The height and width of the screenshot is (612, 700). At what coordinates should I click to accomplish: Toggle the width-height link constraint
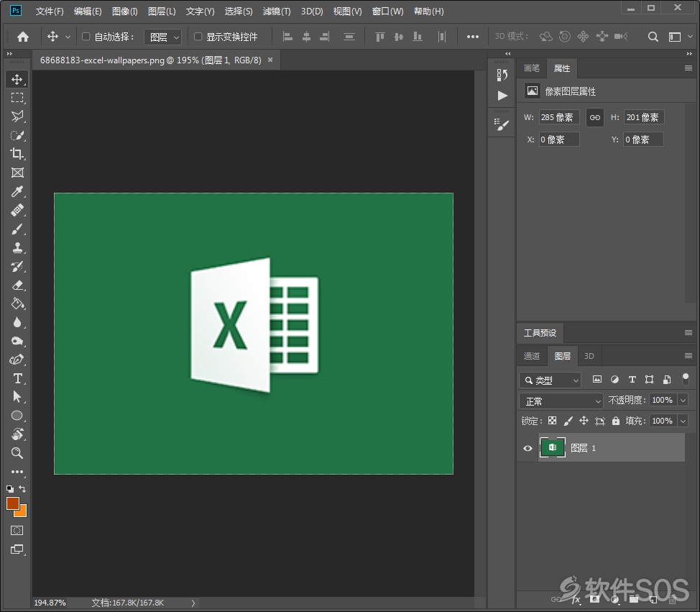click(x=594, y=117)
